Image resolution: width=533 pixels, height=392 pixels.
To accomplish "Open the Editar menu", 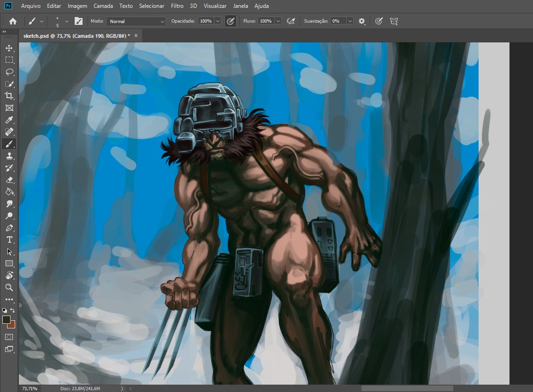I will pos(54,6).
